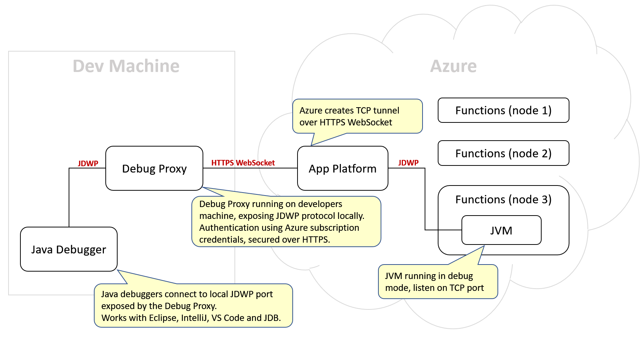Screen dimensions: 644x338
Task: Click the Dev Machine heading
Action: point(126,66)
